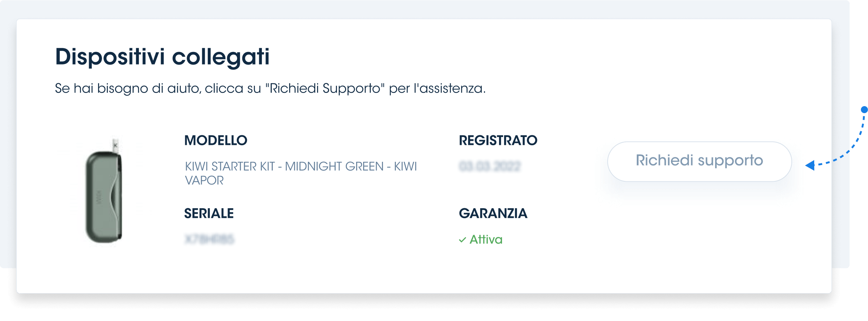
Task: Select the Dispositivi collegati heading
Action: coord(162,57)
